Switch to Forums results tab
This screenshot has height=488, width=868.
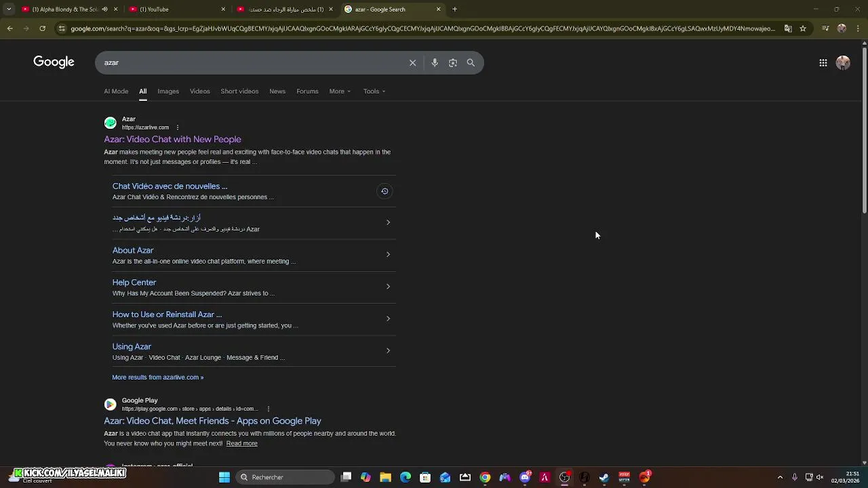(x=307, y=91)
